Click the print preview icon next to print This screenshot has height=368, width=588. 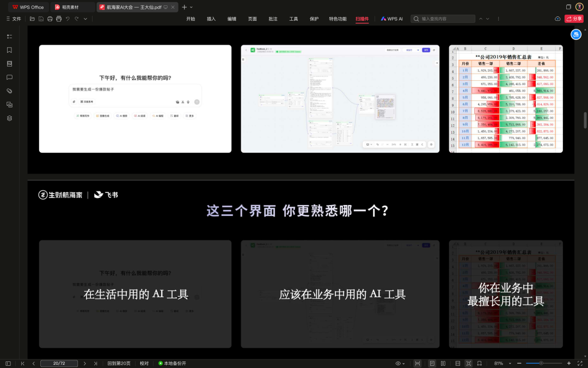tap(59, 19)
